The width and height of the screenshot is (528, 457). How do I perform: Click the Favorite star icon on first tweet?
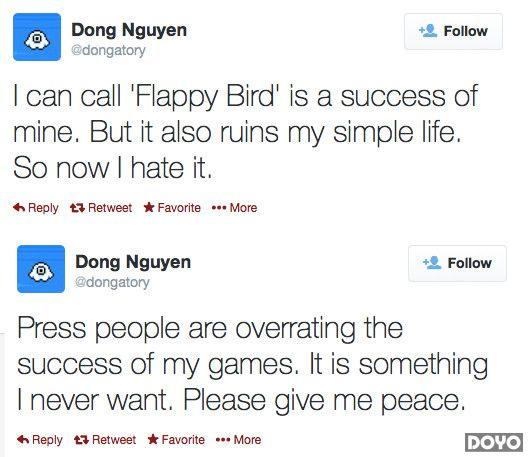(x=149, y=207)
